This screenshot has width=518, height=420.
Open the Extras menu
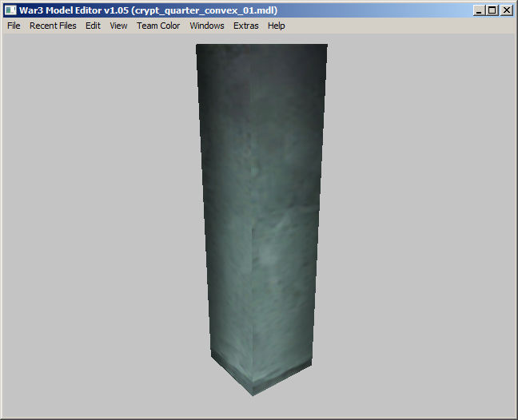tap(245, 26)
